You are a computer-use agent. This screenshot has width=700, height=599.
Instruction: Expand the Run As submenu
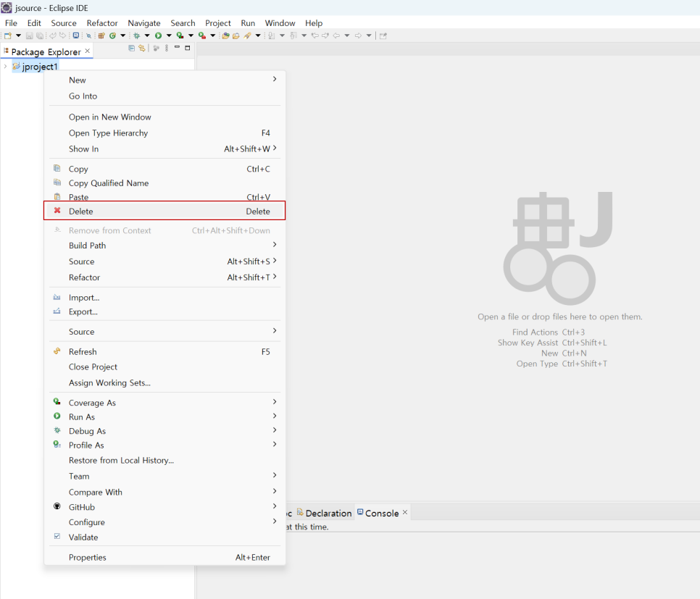(165, 417)
